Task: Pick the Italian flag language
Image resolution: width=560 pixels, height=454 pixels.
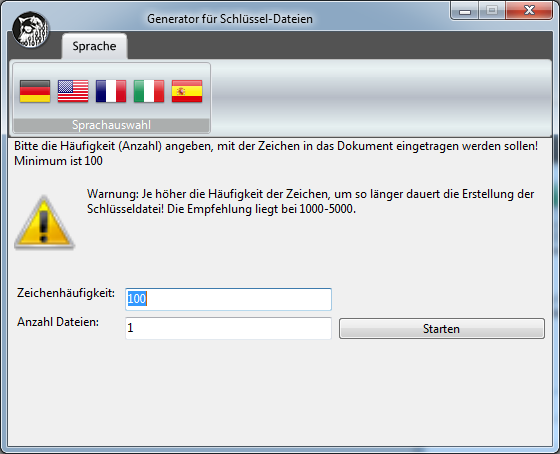Action: (x=149, y=91)
